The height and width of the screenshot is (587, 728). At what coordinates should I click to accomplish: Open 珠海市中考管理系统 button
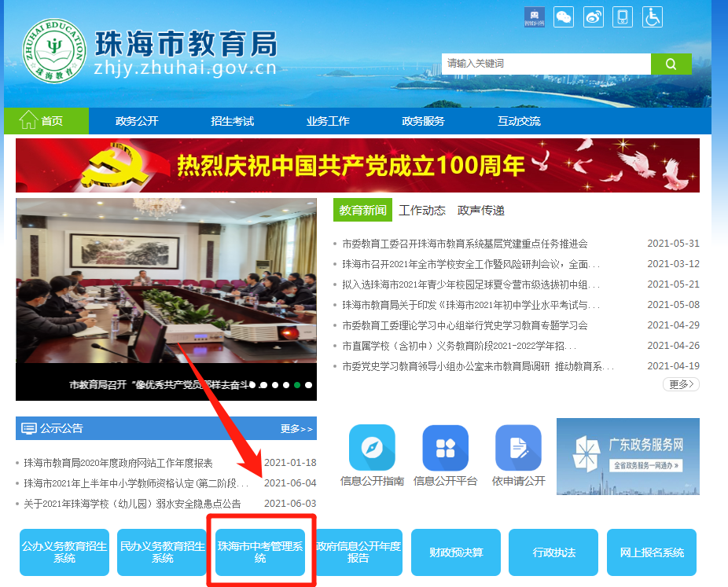click(260, 552)
